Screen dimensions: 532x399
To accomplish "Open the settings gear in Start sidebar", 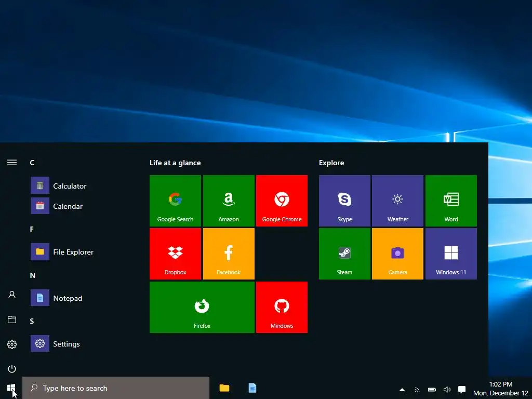I will point(12,344).
